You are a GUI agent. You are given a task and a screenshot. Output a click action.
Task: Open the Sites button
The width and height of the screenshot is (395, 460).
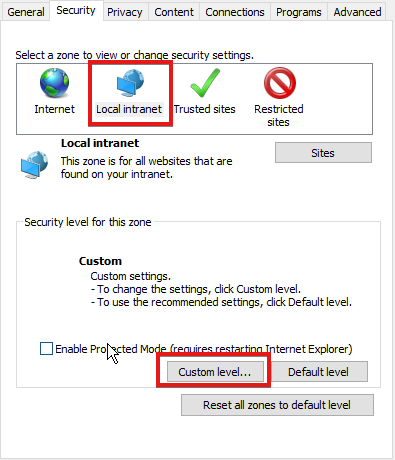(323, 153)
